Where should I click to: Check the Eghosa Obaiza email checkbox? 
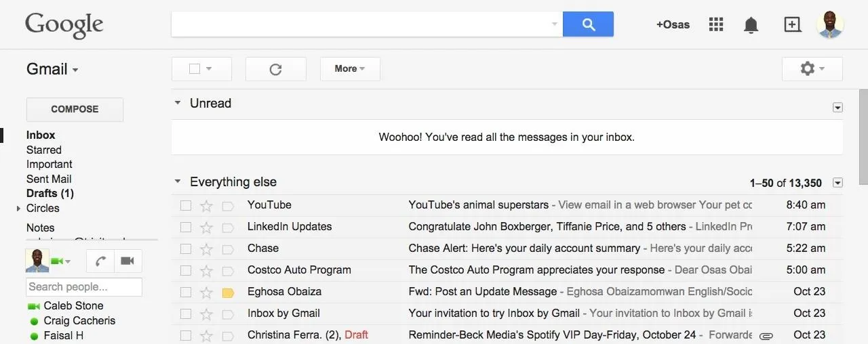pyautogui.click(x=186, y=292)
